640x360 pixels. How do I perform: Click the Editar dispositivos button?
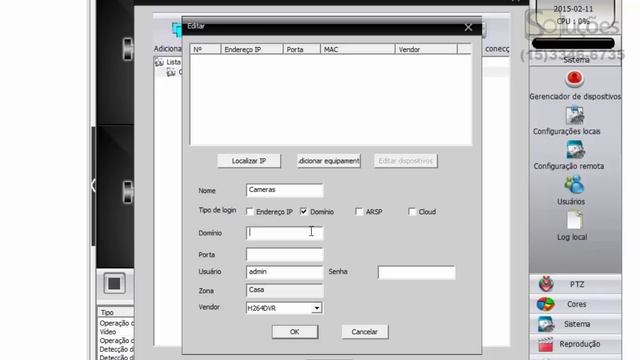405,161
